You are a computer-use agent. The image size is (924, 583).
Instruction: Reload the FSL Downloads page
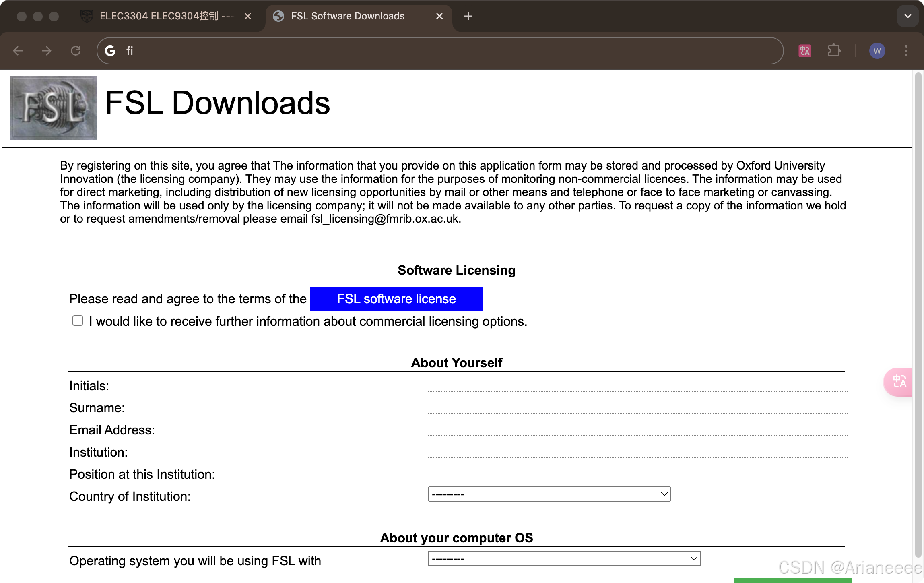[76, 51]
